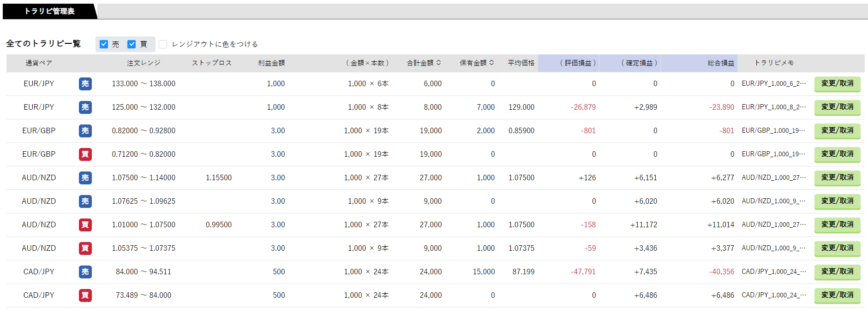Click average price 87.199
The height and width of the screenshot is (313, 868).
[523, 272]
